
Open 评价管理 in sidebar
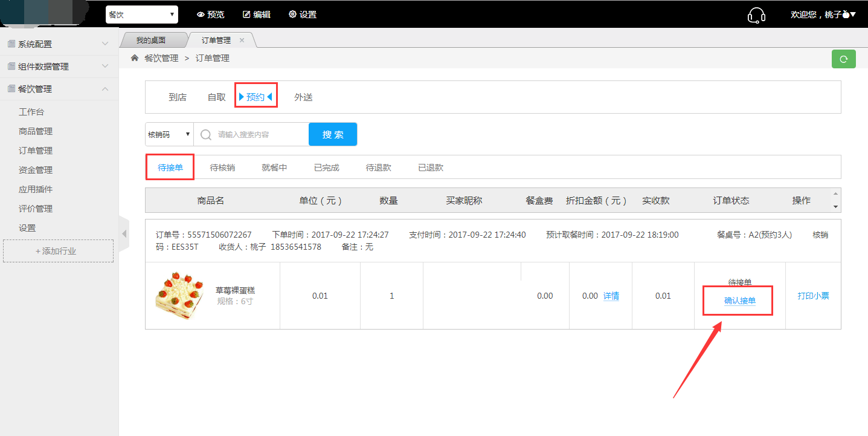point(36,209)
